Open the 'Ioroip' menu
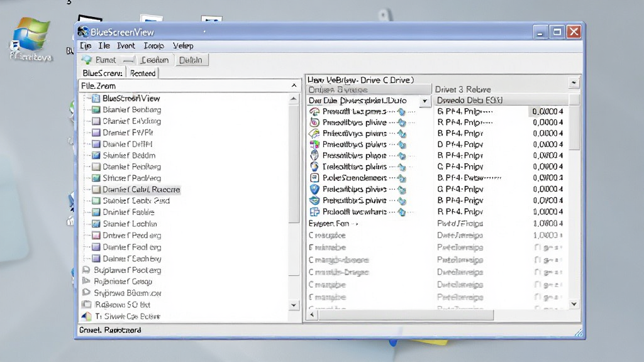 pos(153,45)
